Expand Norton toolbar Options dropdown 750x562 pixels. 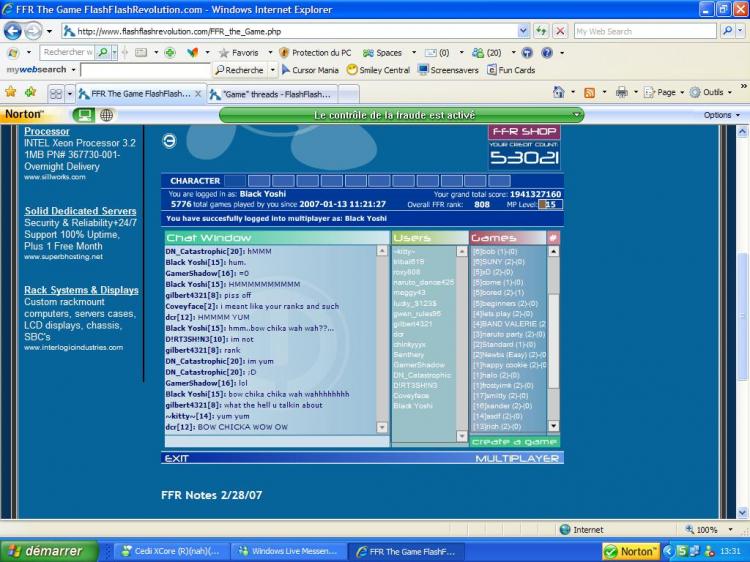[x=722, y=115]
